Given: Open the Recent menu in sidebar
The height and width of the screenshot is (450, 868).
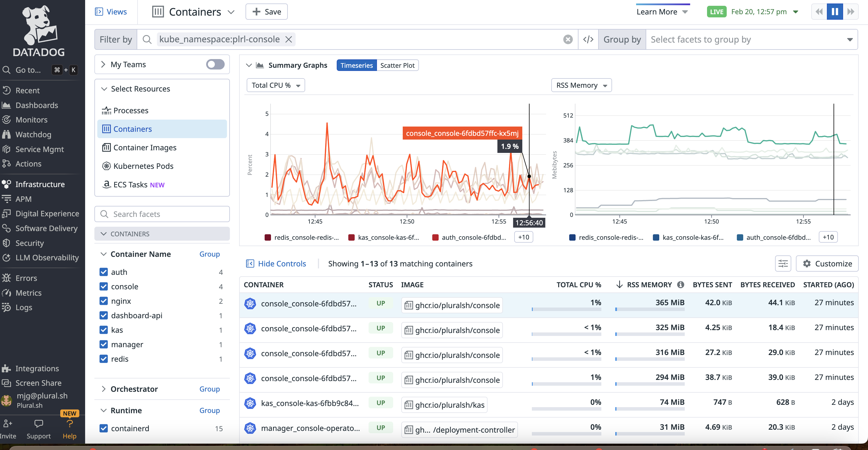Looking at the screenshot, I should [x=27, y=90].
